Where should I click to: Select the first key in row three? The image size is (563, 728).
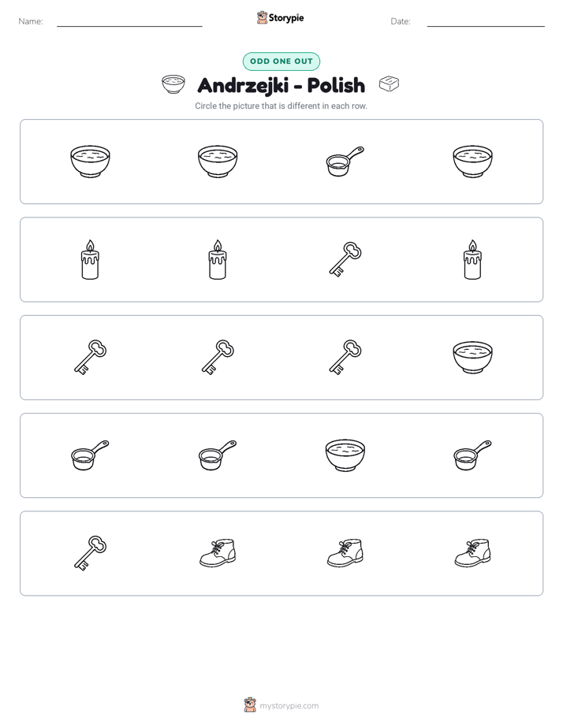[90, 357]
